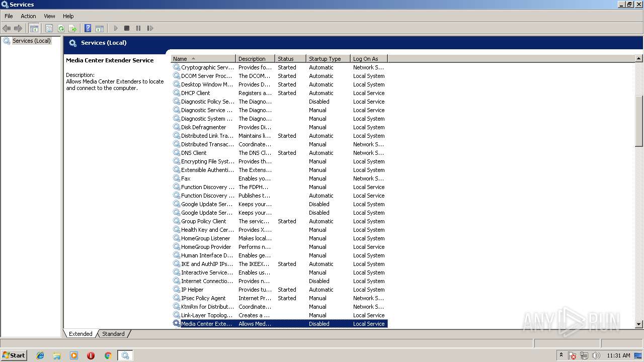This screenshot has height=362, width=644.
Task: Select Services (Local) in the console tree
Action: click(x=32, y=41)
